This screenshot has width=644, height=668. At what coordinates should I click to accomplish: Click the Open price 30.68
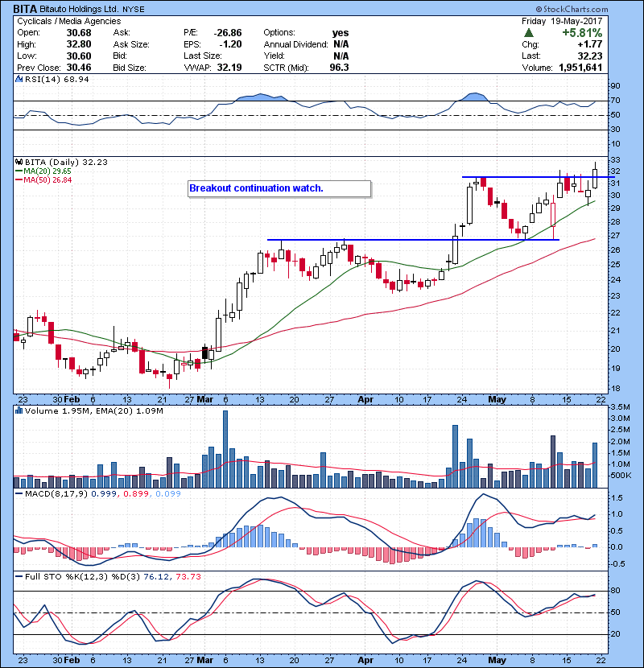point(79,33)
